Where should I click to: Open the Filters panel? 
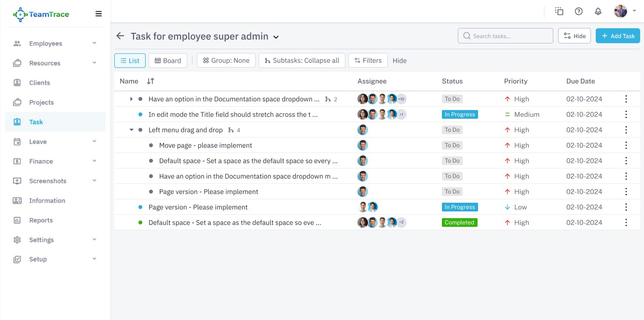click(x=368, y=60)
